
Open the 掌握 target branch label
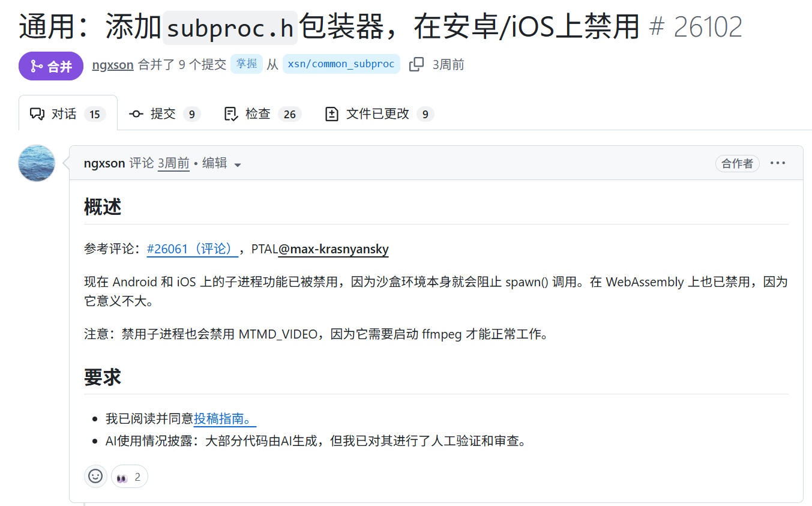click(x=247, y=64)
